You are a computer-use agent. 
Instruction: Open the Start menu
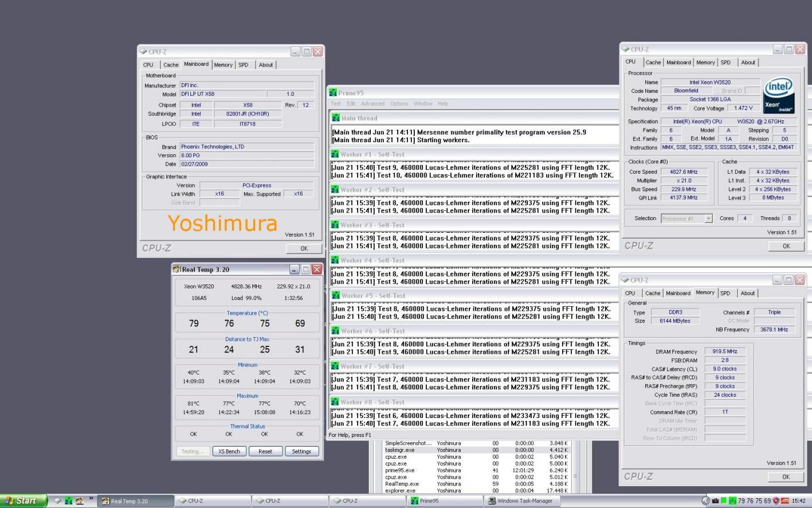[x=23, y=501]
